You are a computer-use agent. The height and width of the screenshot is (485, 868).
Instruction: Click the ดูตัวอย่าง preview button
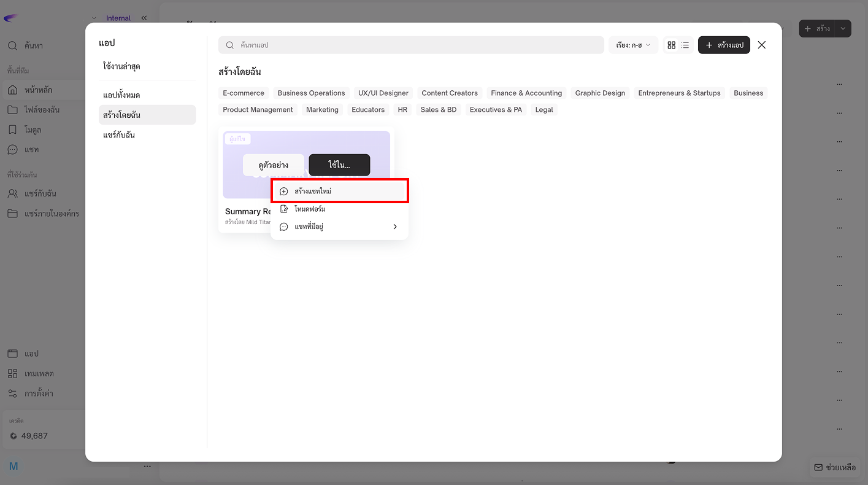pyautogui.click(x=273, y=165)
